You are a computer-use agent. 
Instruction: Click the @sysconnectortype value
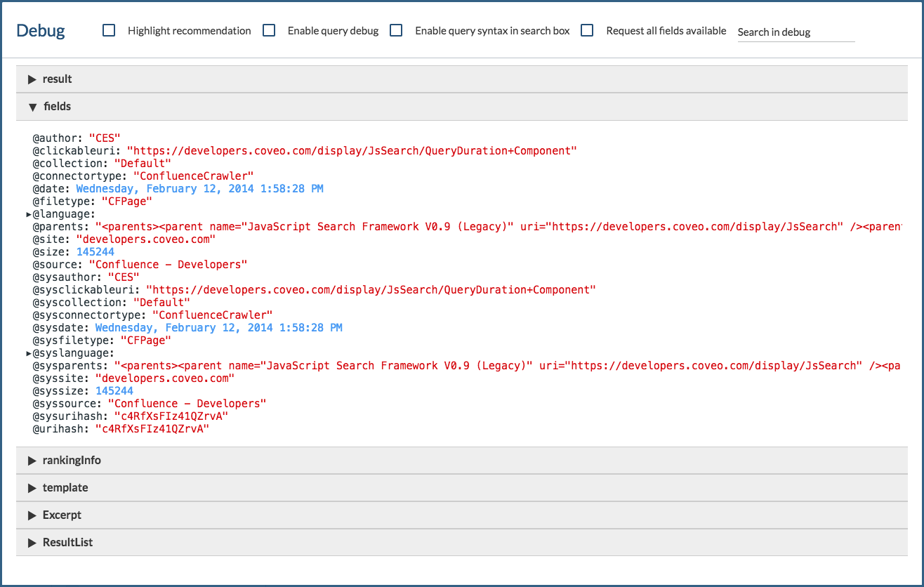click(x=212, y=315)
